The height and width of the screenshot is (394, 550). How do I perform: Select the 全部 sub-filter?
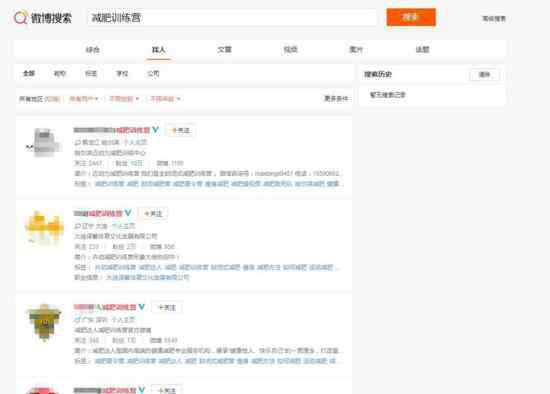pos(29,73)
